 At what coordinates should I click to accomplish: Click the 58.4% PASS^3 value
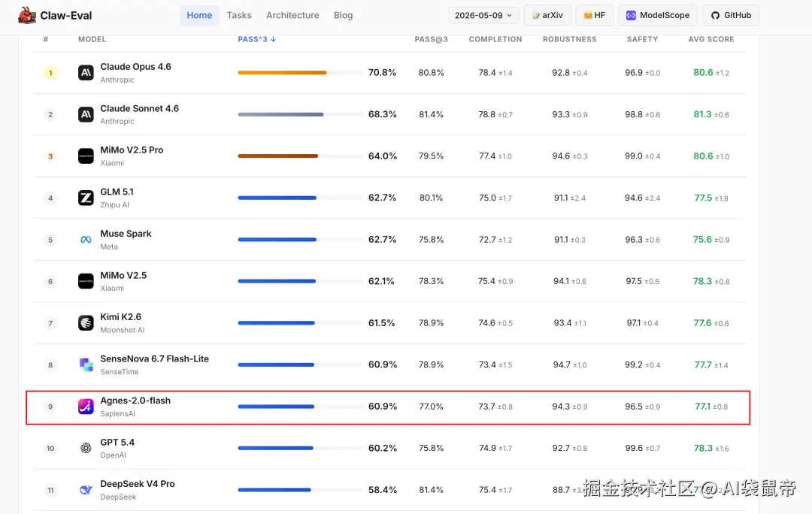pos(382,490)
